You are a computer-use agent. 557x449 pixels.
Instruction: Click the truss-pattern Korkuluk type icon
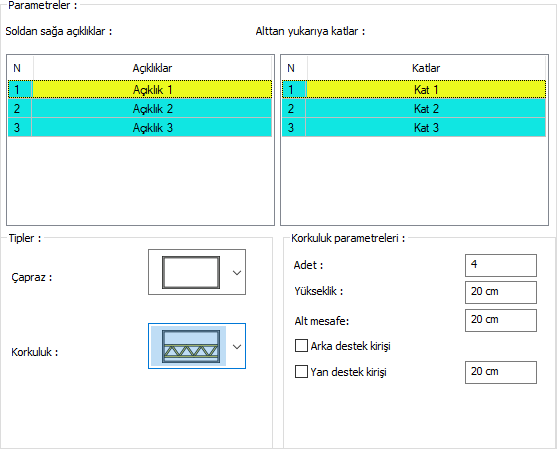tap(191, 346)
